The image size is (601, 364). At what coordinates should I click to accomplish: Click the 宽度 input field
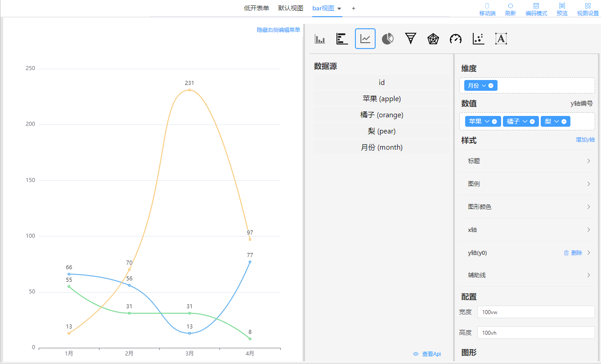pos(535,312)
